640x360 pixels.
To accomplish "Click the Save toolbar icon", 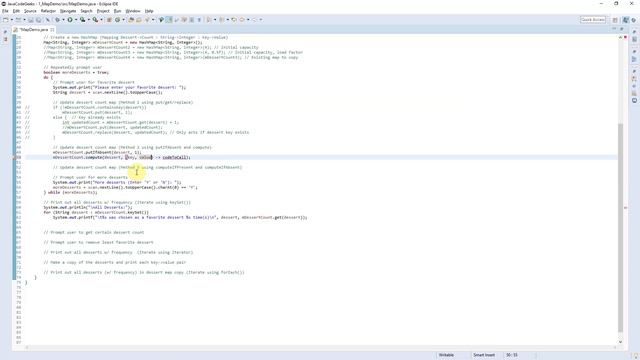I will (31, 20).
